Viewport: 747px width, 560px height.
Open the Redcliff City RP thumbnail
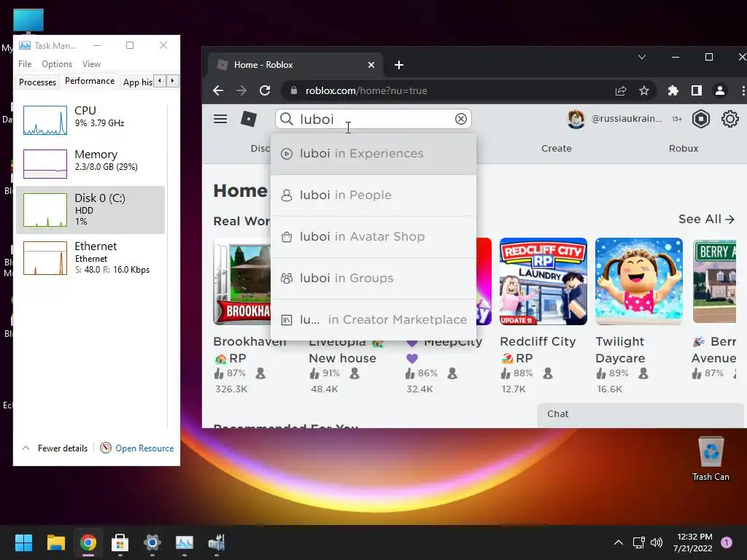[x=543, y=281]
